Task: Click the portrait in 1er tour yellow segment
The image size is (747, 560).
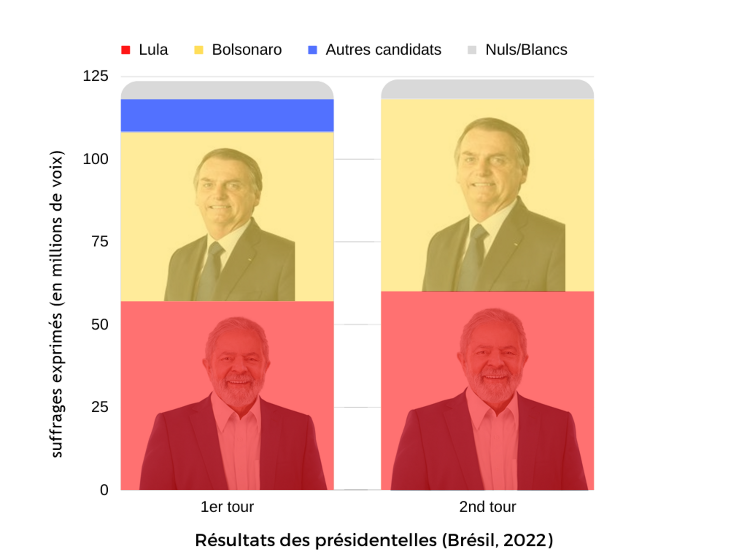Action: tap(230, 224)
